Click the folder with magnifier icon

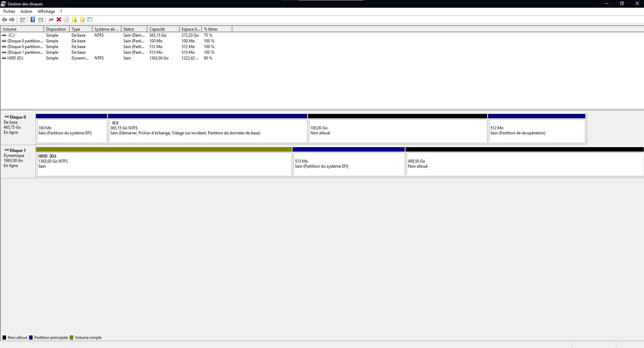(82, 20)
